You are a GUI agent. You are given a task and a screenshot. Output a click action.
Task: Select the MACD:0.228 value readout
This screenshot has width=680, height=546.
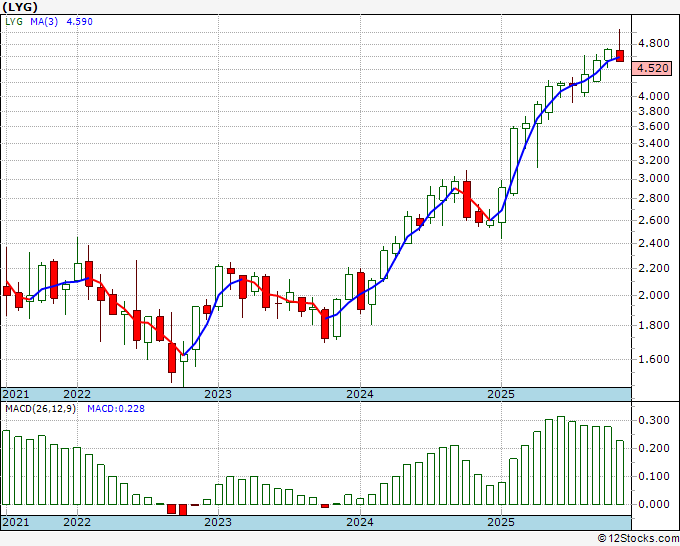tap(116, 409)
